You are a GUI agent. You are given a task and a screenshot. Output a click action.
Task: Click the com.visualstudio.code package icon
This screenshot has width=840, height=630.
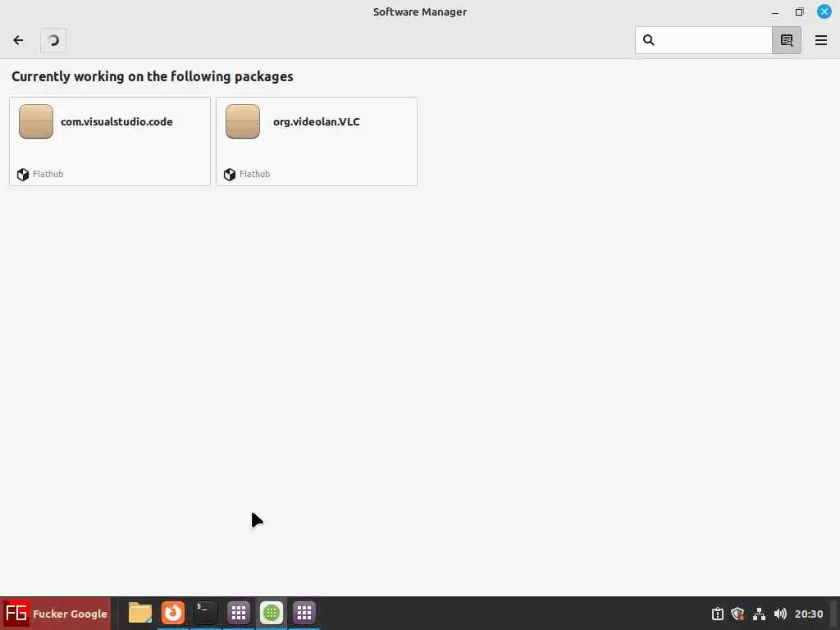(x=36, y=121)
